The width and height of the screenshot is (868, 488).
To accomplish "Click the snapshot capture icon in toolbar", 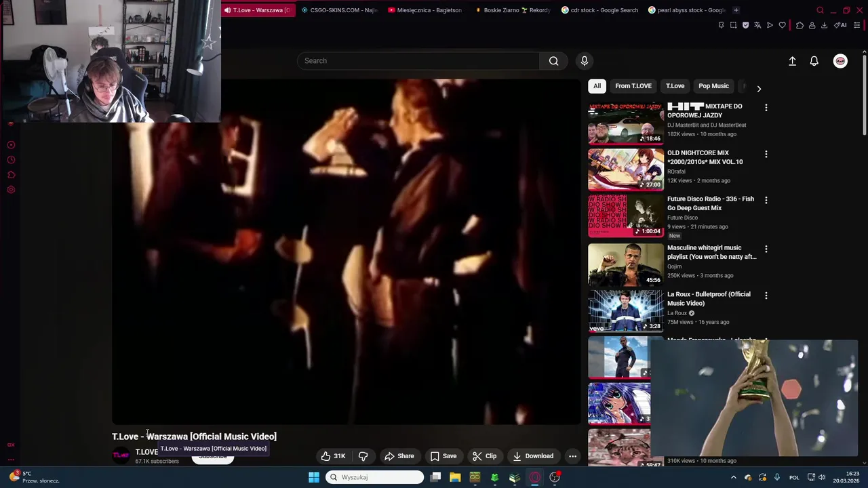I will click(733, 25).
